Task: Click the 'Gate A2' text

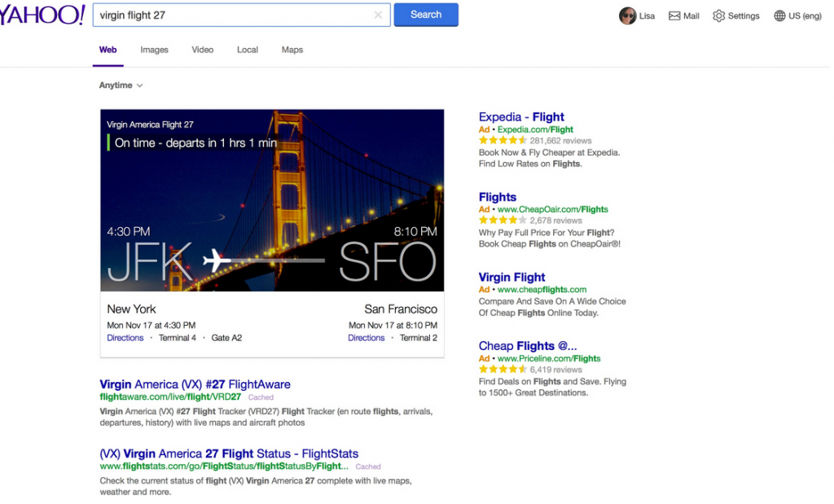Action: pos(226,338)
